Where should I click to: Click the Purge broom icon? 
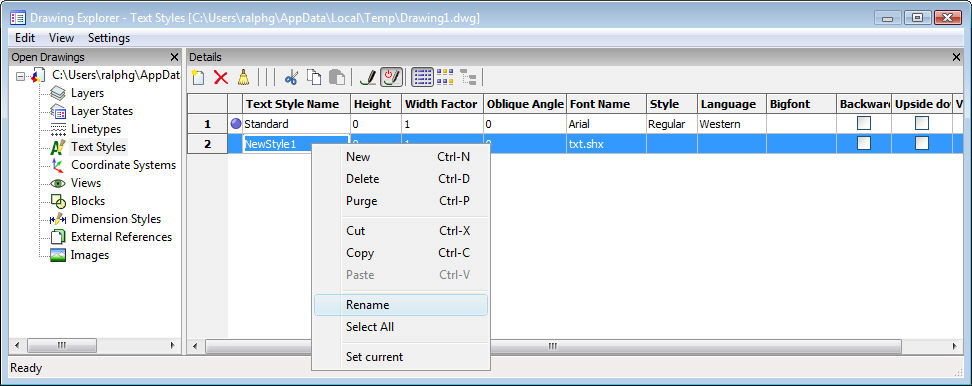[244, 77]
